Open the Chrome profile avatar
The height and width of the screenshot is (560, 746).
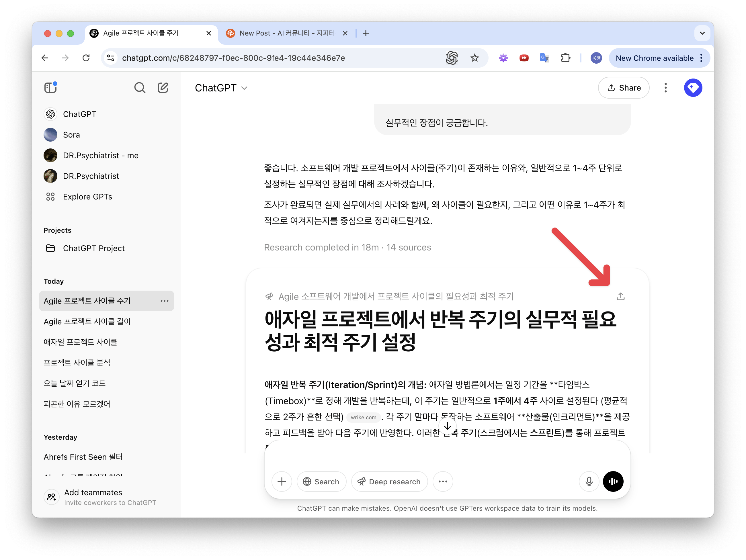(x=596, y=58)
